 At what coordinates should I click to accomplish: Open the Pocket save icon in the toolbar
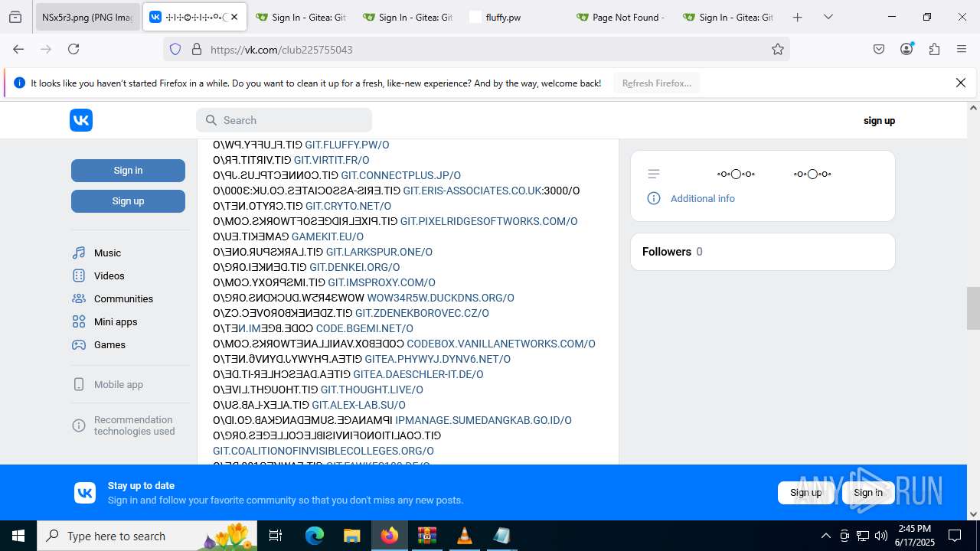[x=879, y=49]
